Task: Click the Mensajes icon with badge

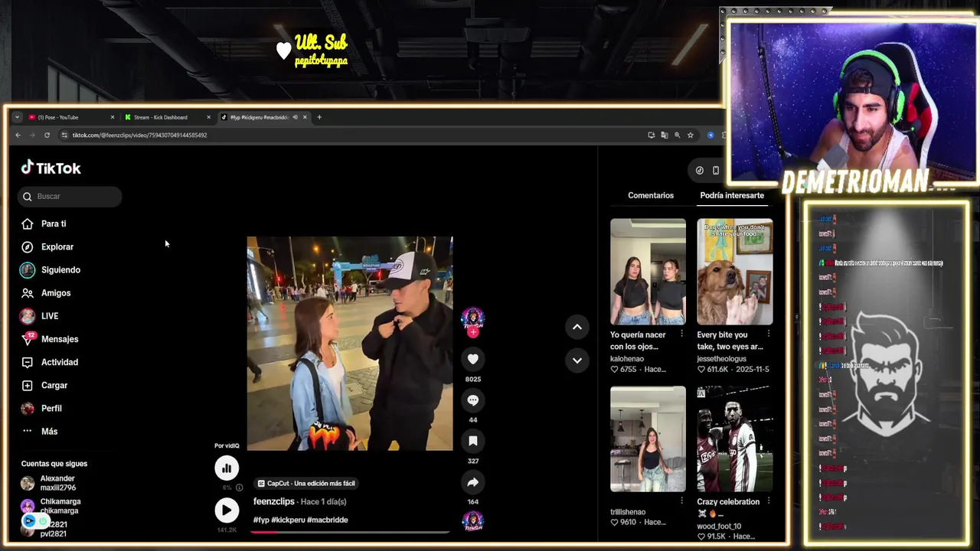Action: pyautogui.click(x=28, y=339)
